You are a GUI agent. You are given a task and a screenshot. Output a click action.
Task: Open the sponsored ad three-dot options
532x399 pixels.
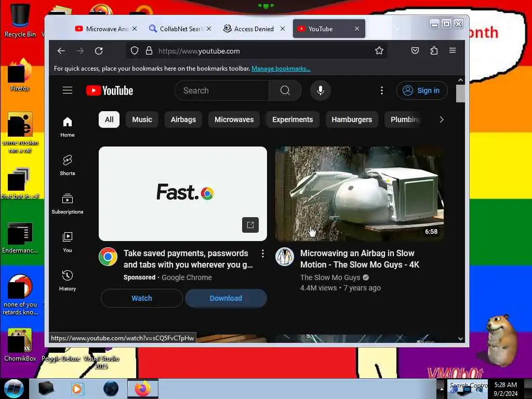262,254
